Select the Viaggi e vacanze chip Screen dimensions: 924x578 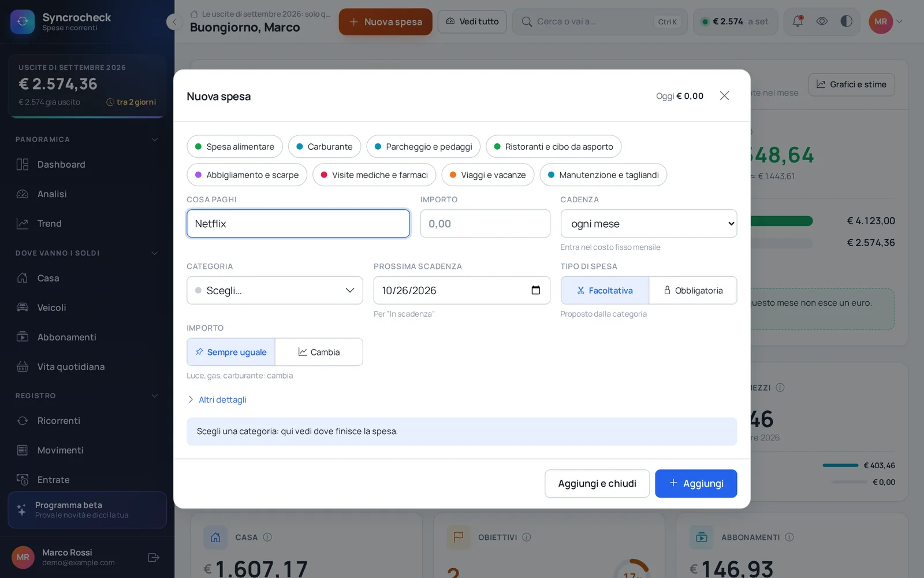[x=488, y=175]
